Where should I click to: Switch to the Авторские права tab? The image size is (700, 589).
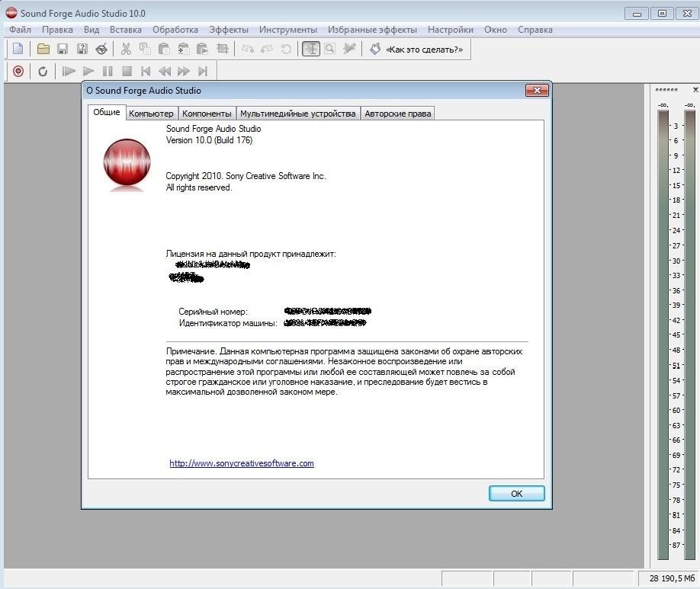pos(398,114)
